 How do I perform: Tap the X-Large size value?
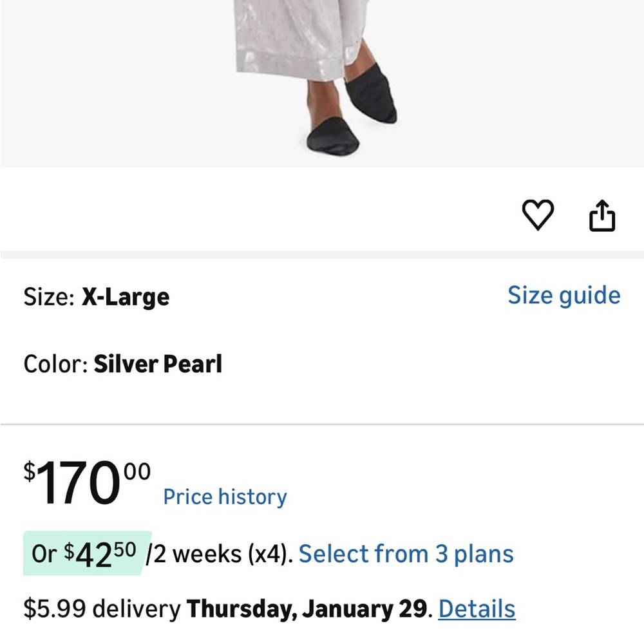pyautogui.click(x=126, y=296)
